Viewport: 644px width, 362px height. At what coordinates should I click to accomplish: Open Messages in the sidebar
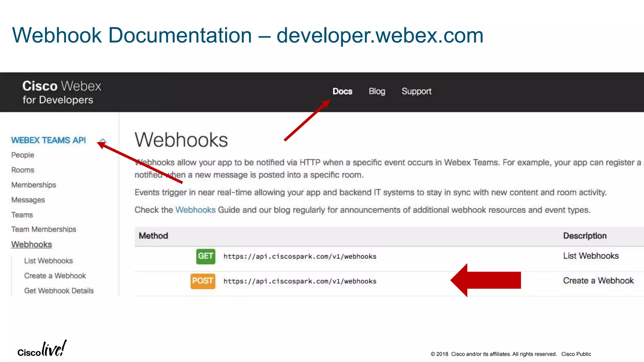(x=28, y=200)
